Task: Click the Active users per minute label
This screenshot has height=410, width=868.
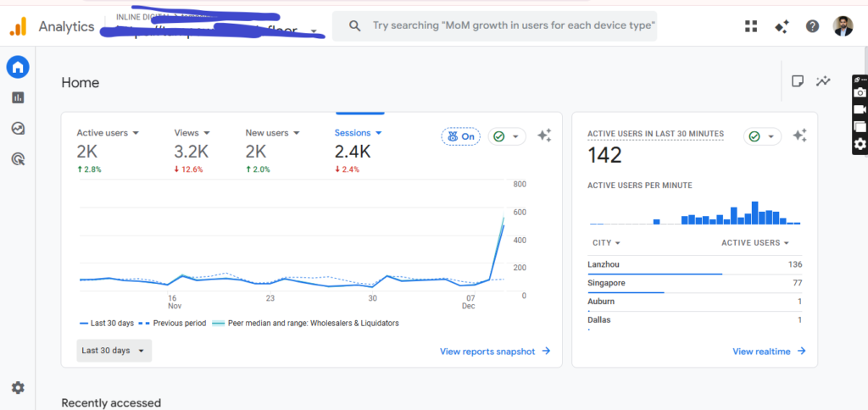Action: tap(639, 186)
